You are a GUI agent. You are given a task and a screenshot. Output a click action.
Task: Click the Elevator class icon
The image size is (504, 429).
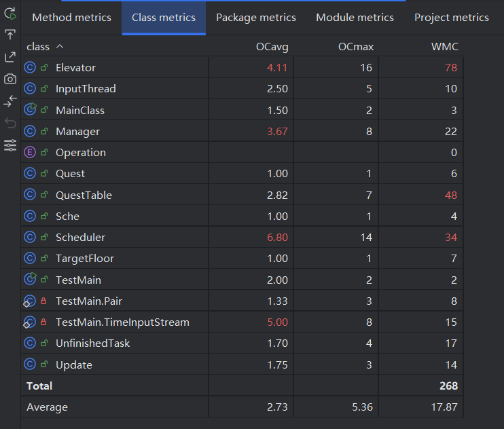pyautogui.click(x=29, y=68)
